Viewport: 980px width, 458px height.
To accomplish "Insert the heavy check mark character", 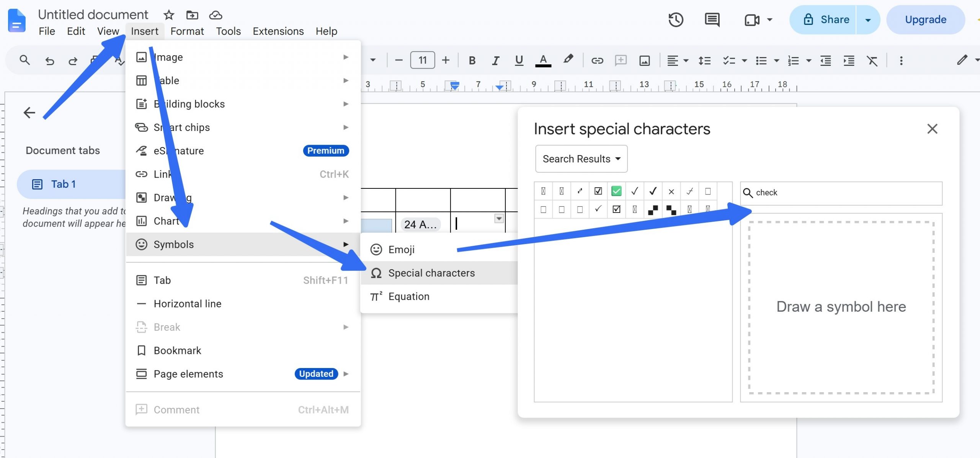I will click(653, 191).
